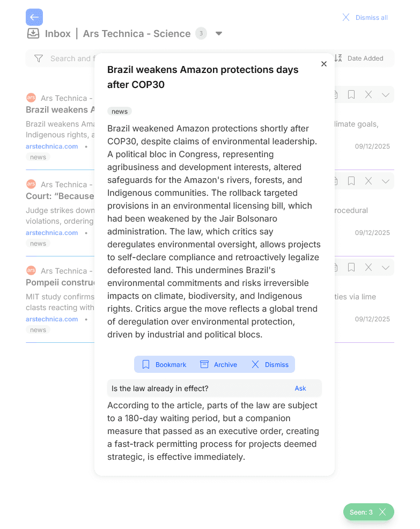Screen dimensions: 420x529
Task: Click the inbox tray icon
Action: pyautogui.click(x=33, y=33)
